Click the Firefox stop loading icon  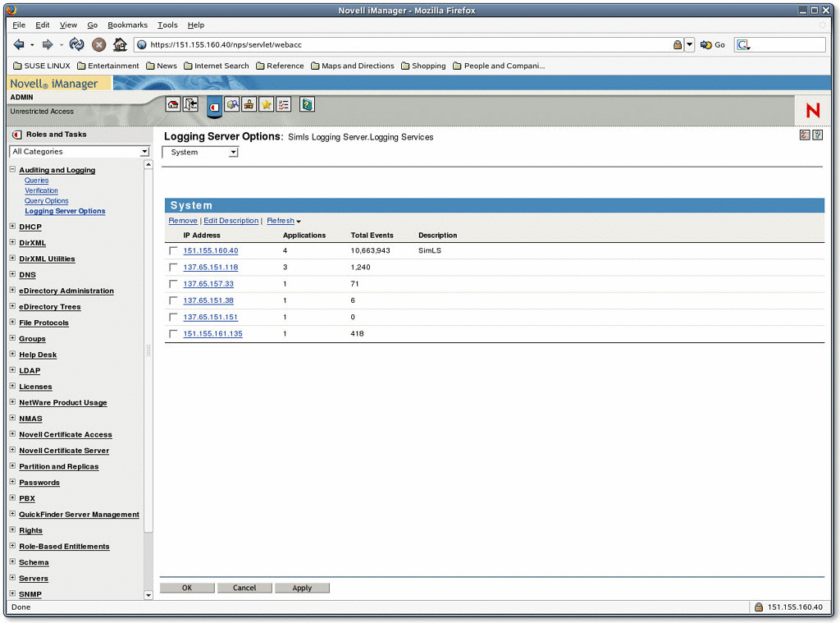pyautogui.click(x=98, y=44)
